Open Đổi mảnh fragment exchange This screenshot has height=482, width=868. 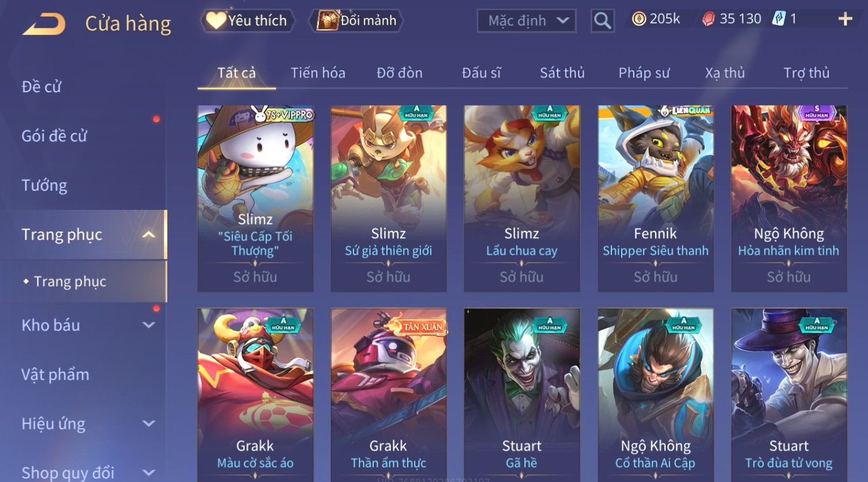pos(356,21)
